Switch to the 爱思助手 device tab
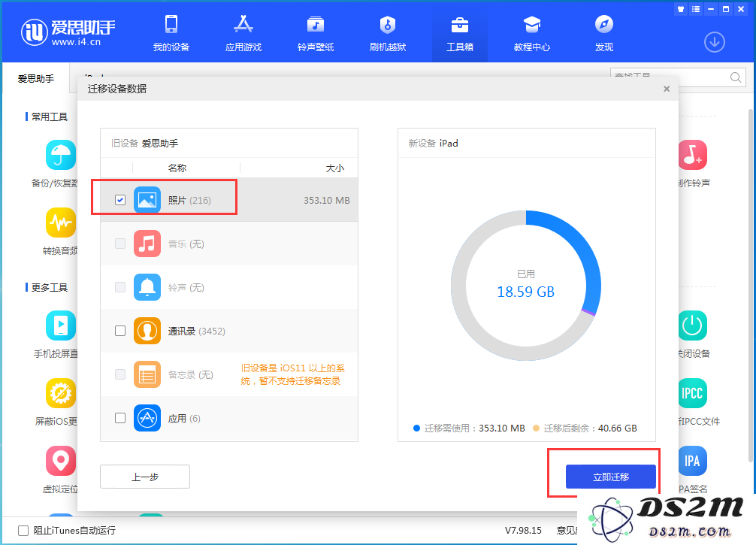The height and width of the screenshot is (545, 756). click(x=36, y=78)
